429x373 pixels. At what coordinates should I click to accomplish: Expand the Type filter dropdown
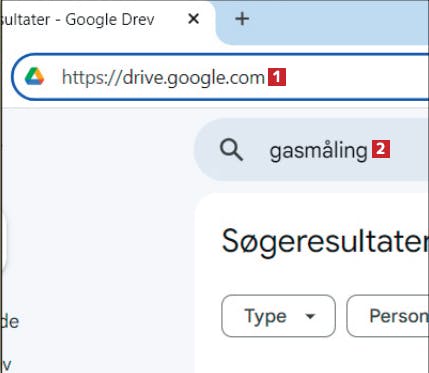pyautogui.click(x=278, y=316)
